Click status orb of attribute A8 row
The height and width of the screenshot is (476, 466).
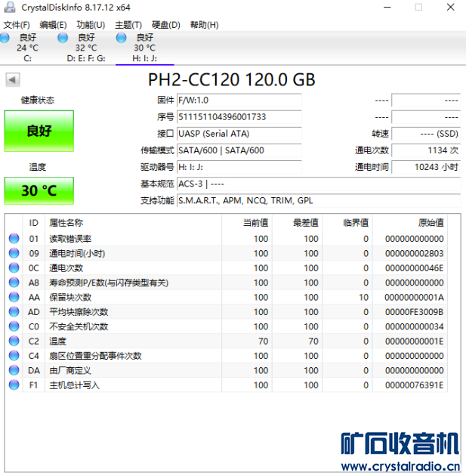pos(14,283)
